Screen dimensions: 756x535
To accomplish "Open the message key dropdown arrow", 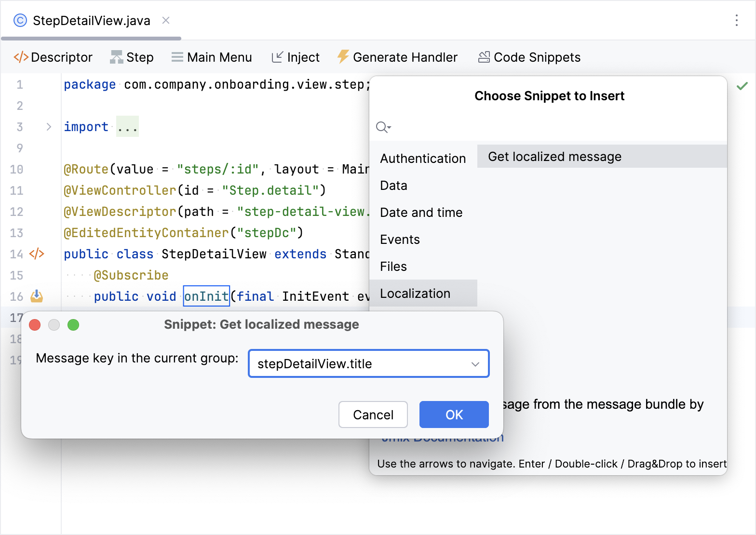I will 475,364.
